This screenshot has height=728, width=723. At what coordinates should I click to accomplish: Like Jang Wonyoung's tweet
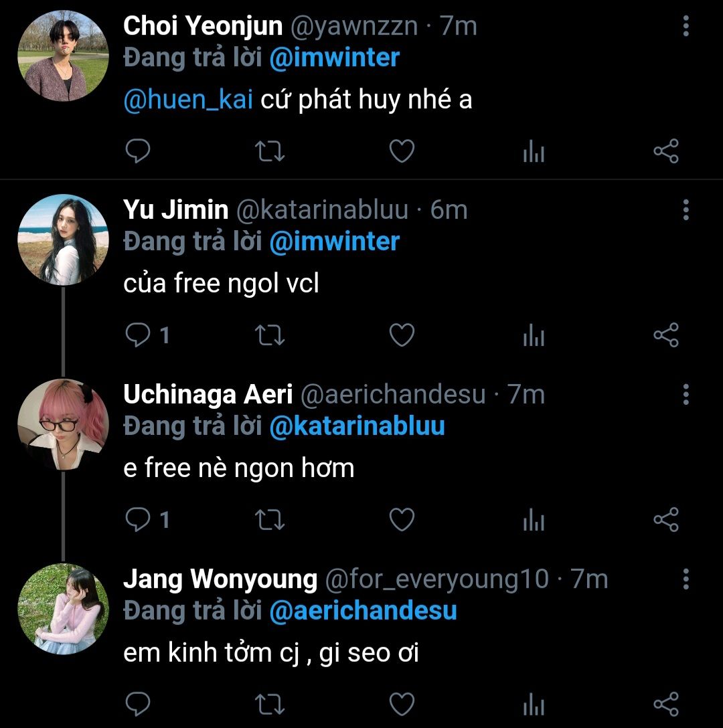(x=402, y=704)
